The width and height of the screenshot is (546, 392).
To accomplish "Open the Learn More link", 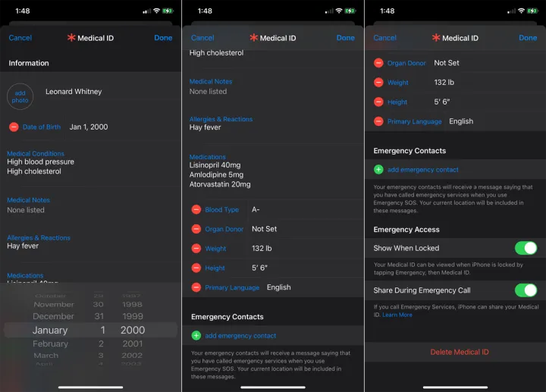I will 397,315.
